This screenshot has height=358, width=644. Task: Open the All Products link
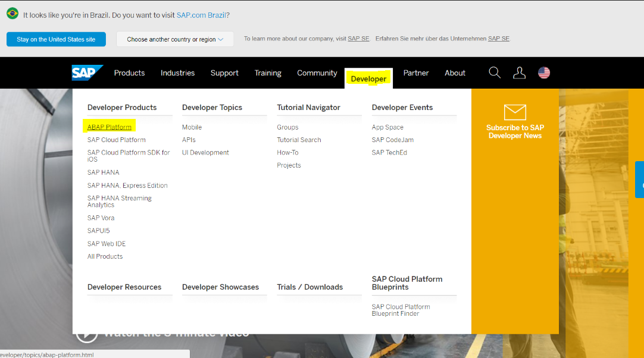pyautogui.click(x=105, y=256)
